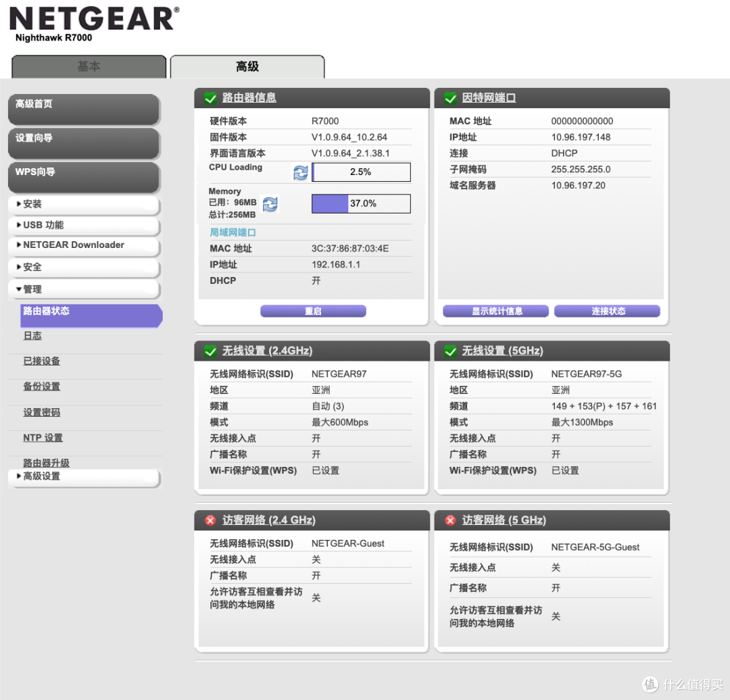Switch to the 基本 tab
This screenshot has width=730, height=700.
89,67
